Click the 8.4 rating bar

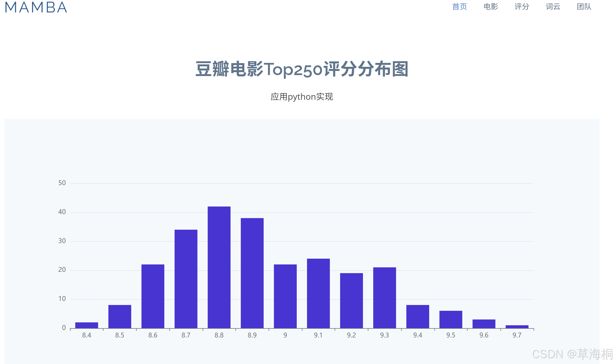click(x=87, y=325)
